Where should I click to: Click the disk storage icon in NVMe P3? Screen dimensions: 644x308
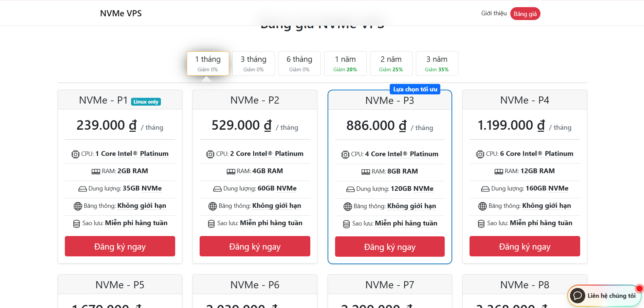pos(350,189)
